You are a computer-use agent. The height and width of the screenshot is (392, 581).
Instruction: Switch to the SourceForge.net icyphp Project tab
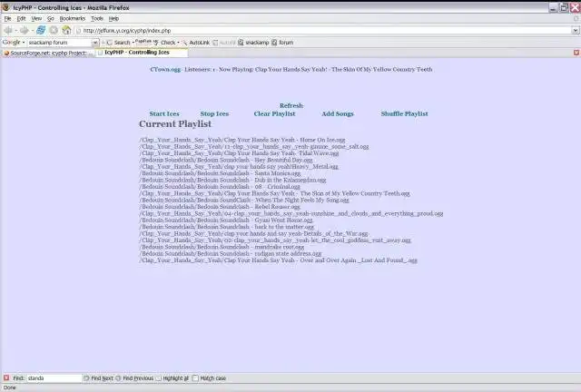click(48, 53)
